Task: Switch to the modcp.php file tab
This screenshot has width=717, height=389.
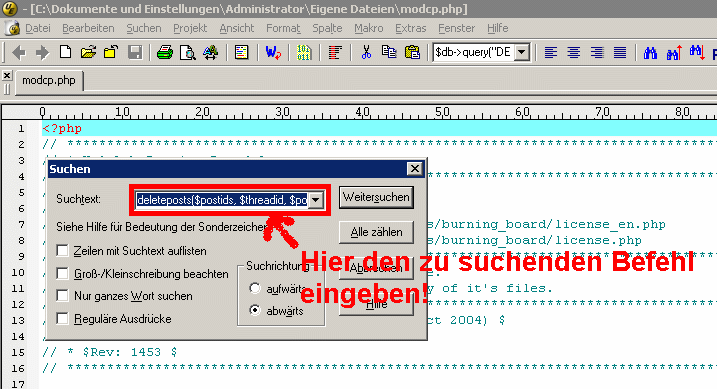Action: tap(49, 80)
